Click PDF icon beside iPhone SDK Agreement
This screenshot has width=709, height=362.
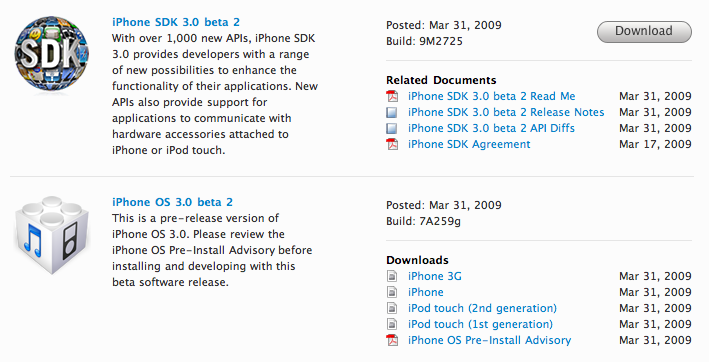point(392,144)
